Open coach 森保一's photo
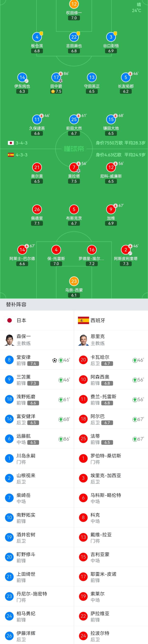The height and width of the screenshot is (644, 148). [9, 340]
